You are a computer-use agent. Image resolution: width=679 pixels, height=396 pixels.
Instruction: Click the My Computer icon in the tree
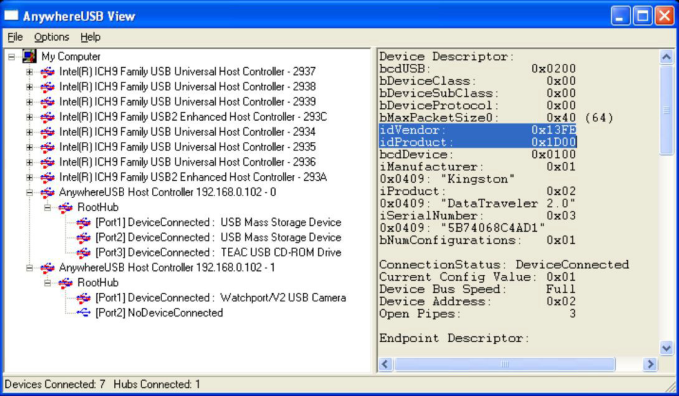[29, 56]
